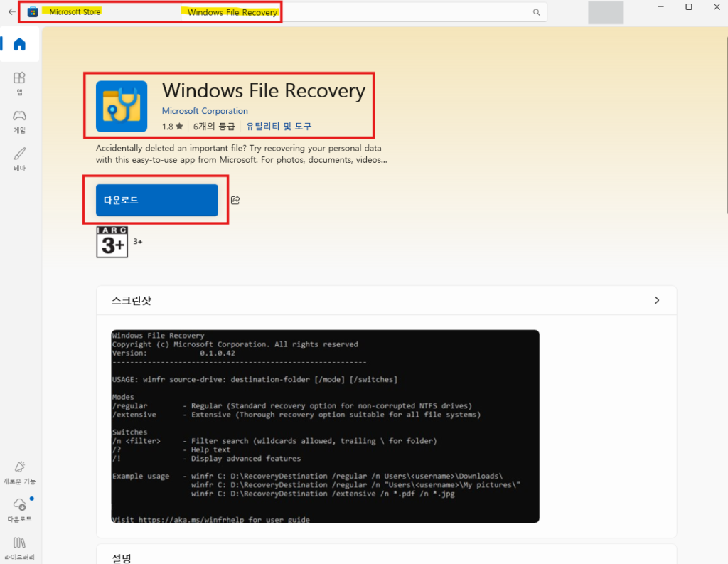Click the 6개의 등급 ratings count
Screen dimensions: 728x564
(x=214, y=127)
